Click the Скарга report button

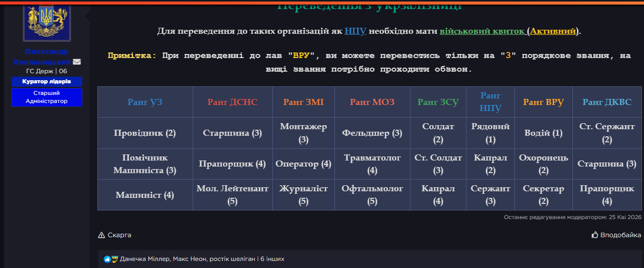(115, 235)
